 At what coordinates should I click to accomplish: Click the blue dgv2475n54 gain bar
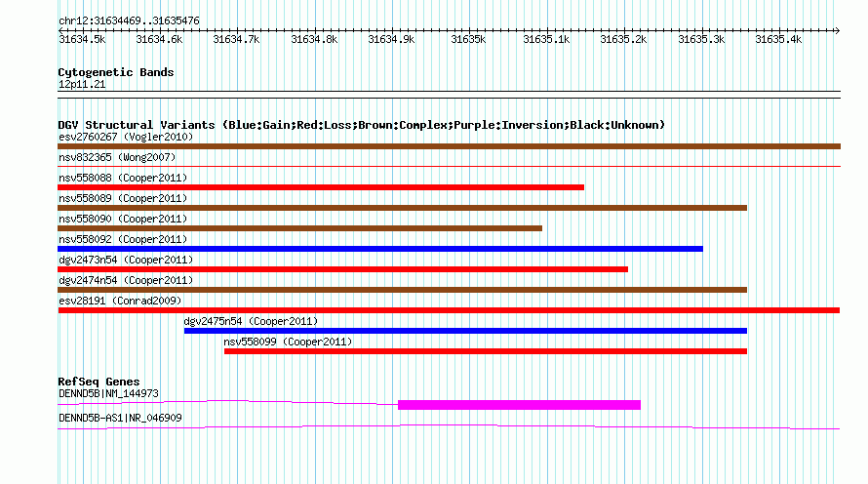[x=465, y=331]
